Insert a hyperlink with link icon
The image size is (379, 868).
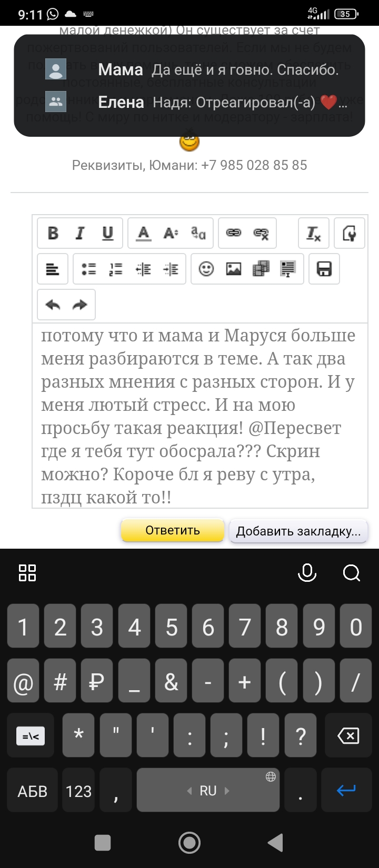[x=234, y=233]
